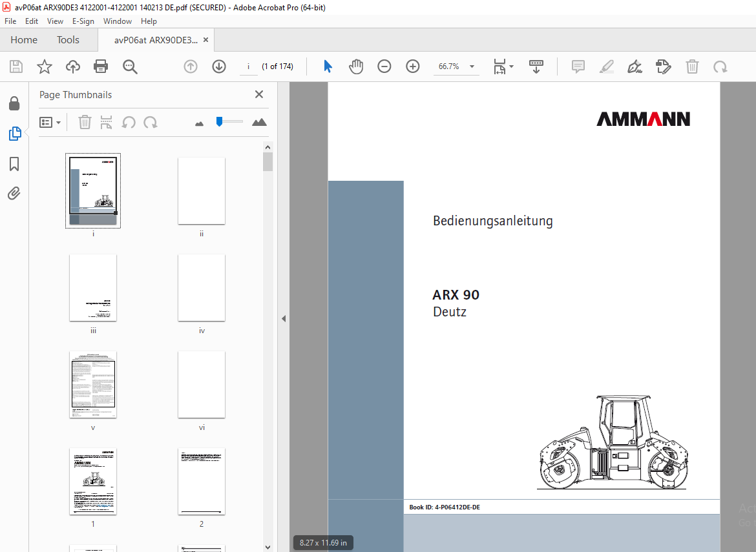Print the document using the printer icon
Screen dimensions: 756x552
[x=101, y=66]
